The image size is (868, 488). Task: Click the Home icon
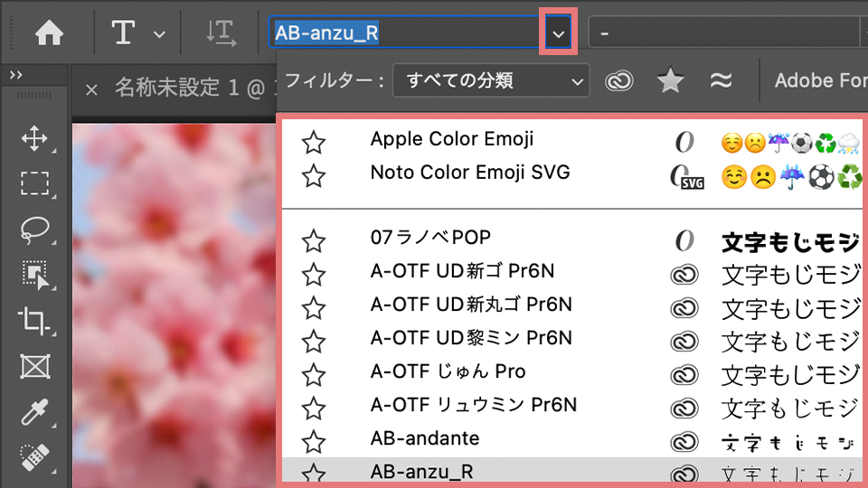pos(49,33)
